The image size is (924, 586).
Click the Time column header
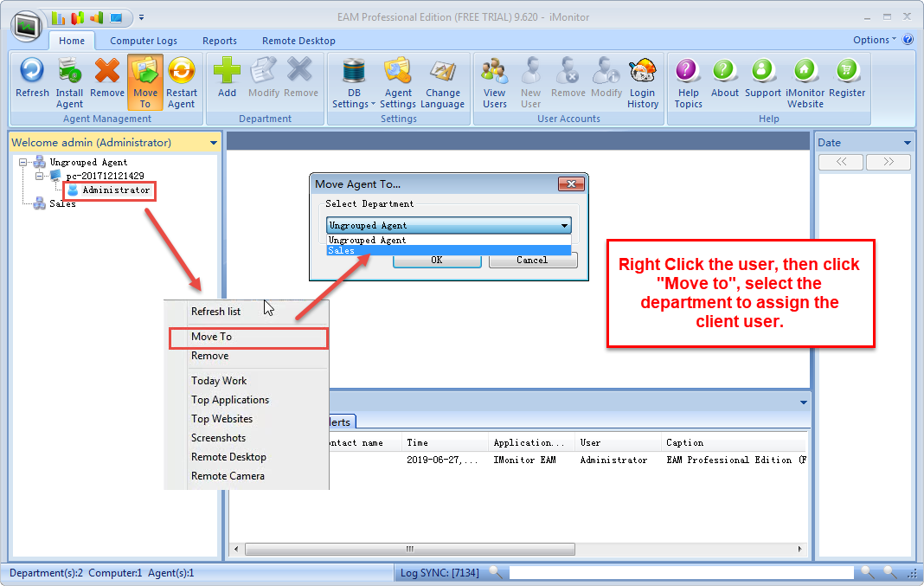[x=446, y=442]
